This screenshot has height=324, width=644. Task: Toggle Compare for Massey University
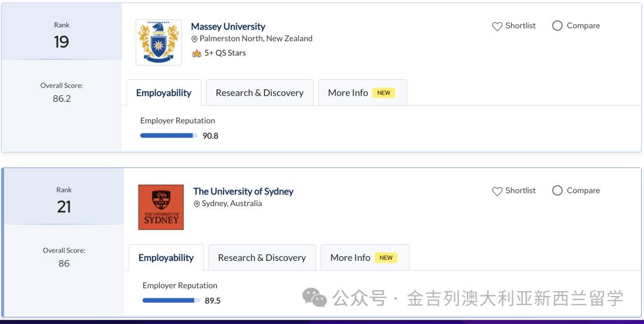tap(558, 26)
